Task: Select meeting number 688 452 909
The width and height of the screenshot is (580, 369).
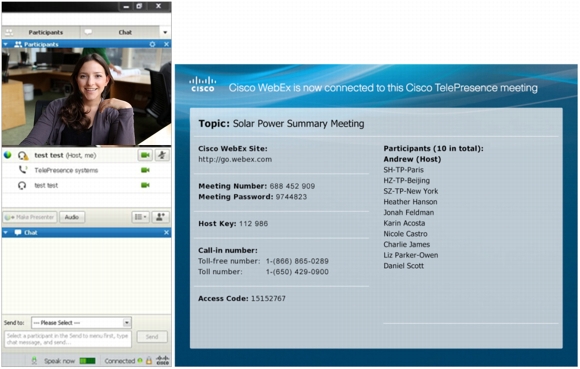Action: [x=292, y=186]
